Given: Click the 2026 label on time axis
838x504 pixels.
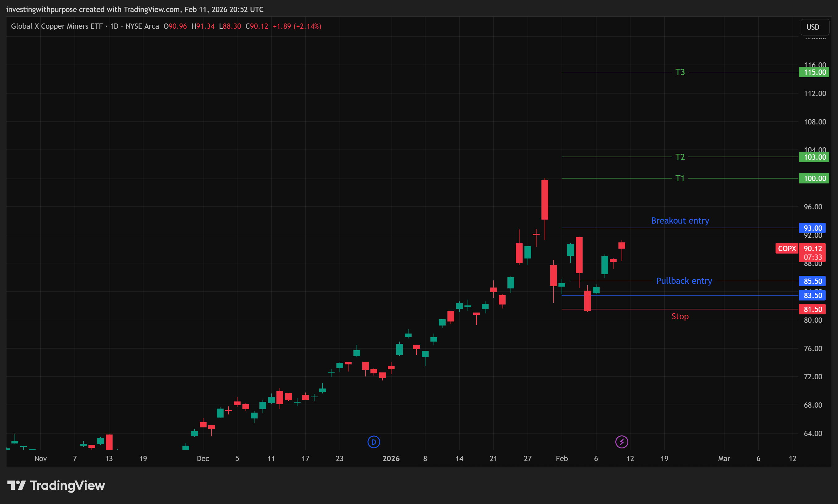Looking at the screenshot, I should pyautogui.click(x=391, y=459).
